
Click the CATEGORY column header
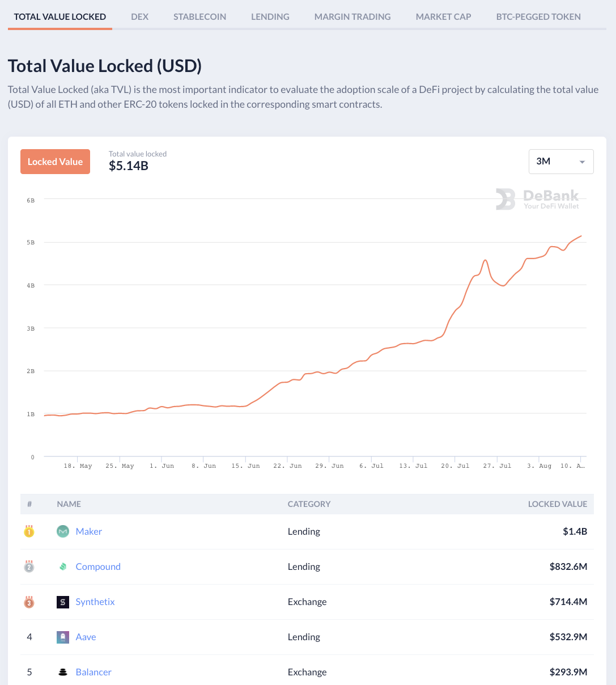(x=309, y=504)
